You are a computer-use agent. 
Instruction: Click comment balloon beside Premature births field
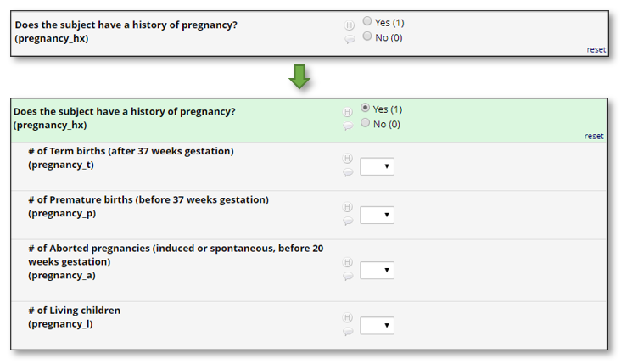click(x=347, y=221)
